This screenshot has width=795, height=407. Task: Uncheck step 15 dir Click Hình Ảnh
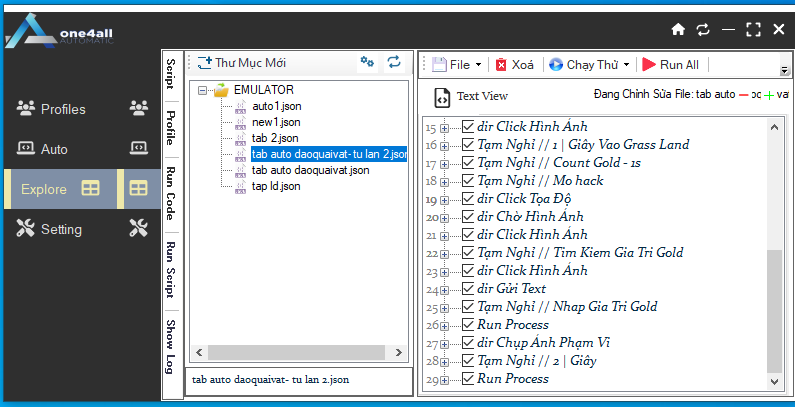click(x=468, y=126)
